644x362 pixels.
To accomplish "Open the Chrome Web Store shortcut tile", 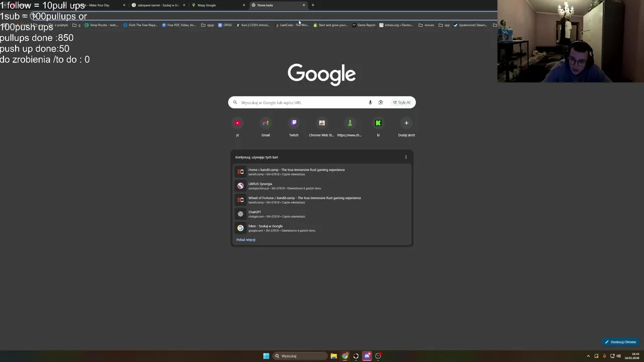I will tap(321, 127).
